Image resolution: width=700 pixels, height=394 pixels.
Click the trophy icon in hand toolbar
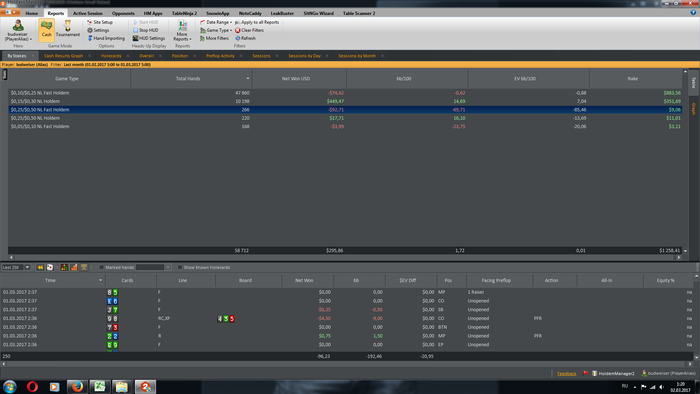tap(84, 267)
